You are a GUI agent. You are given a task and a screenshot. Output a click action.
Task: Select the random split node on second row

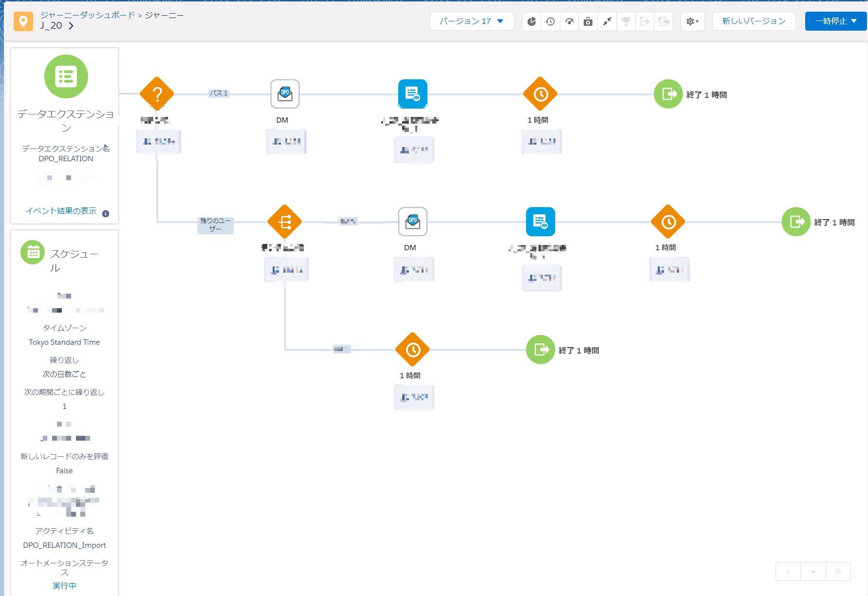285,222
